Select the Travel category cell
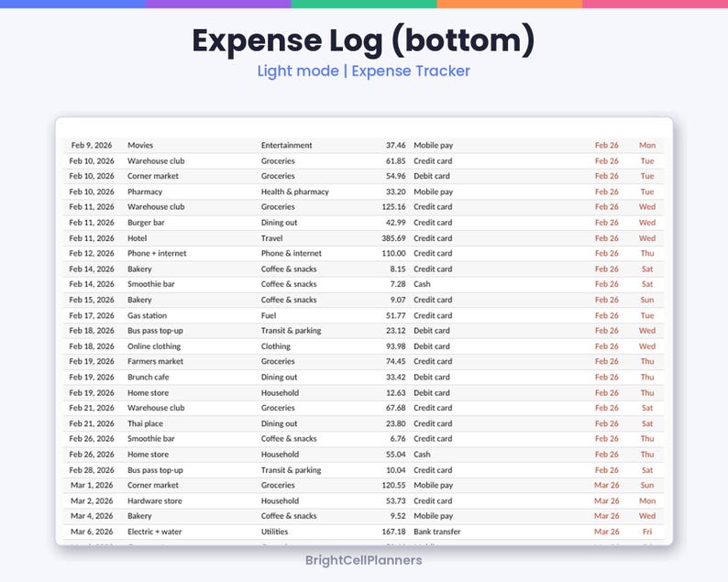The image size is (728, 582). tap(271, 238)
